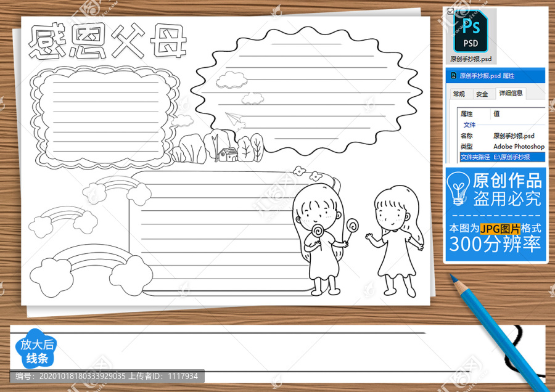Screen dimensions: 555x392
Task: Click the small file icon in properties title bar
Action: 453,75
